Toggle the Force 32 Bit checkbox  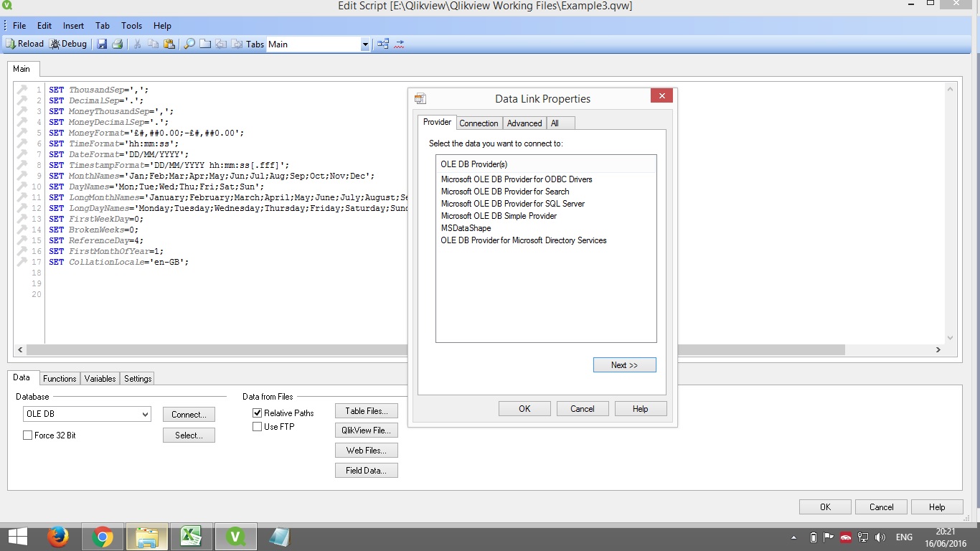click(28, 435)
